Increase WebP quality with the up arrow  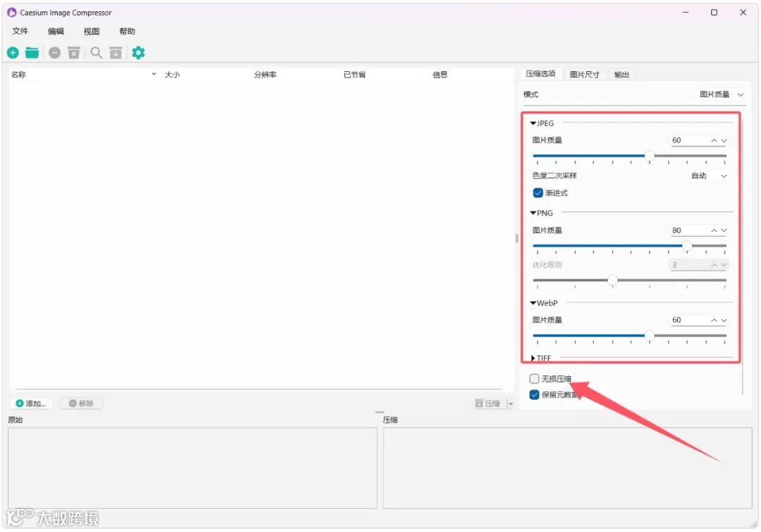714,321
